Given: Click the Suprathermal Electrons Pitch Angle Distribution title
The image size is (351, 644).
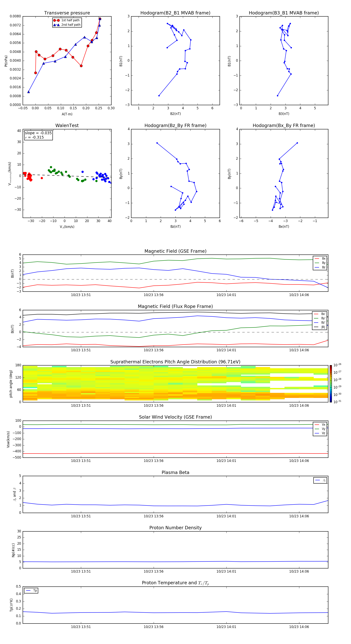Looking at the screenshot, I should coord(175,362).
